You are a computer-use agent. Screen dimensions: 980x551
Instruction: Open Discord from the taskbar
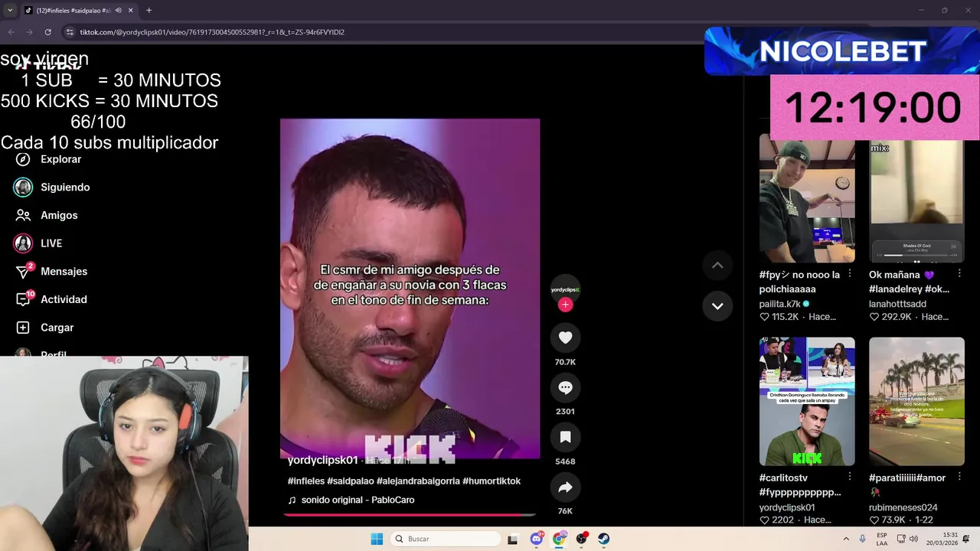(537, 539)
